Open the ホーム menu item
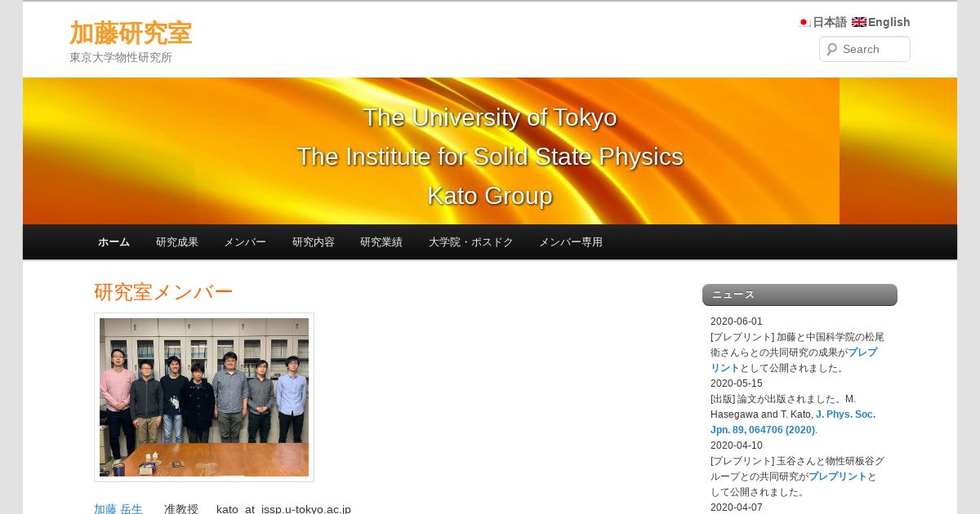 (x=114, y=242)
